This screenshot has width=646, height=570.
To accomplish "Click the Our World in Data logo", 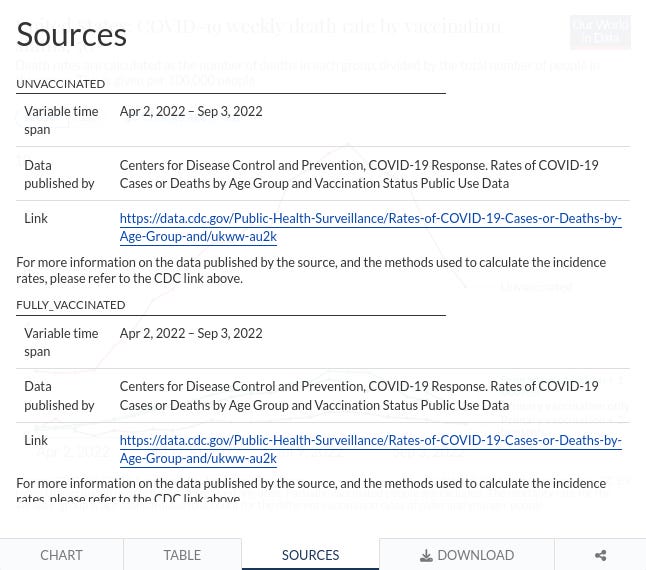I will 600,32.
